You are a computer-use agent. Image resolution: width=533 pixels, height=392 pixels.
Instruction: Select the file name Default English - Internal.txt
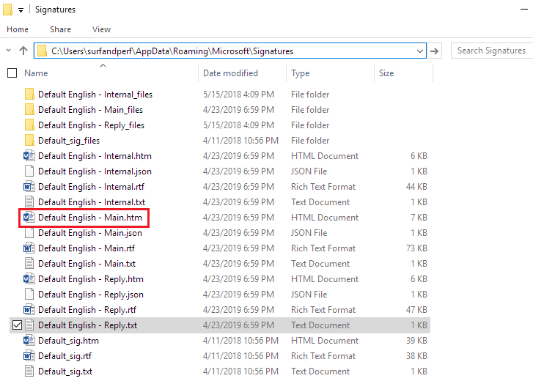92,202
